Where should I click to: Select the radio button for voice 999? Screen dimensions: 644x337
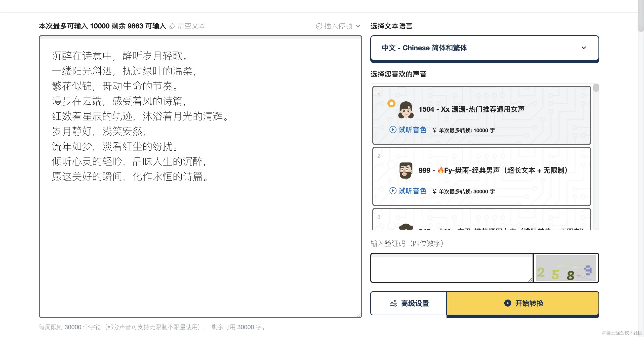391,164
